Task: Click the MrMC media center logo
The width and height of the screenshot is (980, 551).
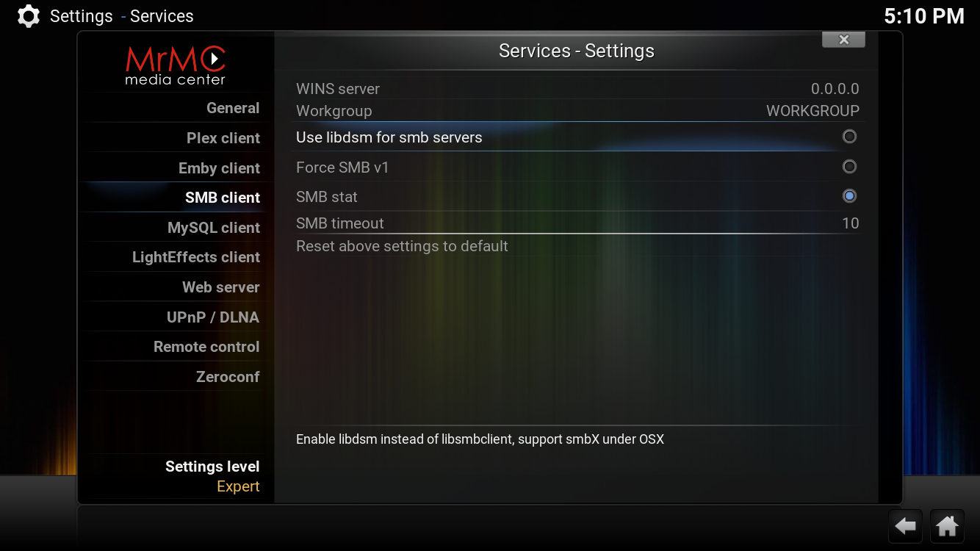Action: tap(176, 65)
